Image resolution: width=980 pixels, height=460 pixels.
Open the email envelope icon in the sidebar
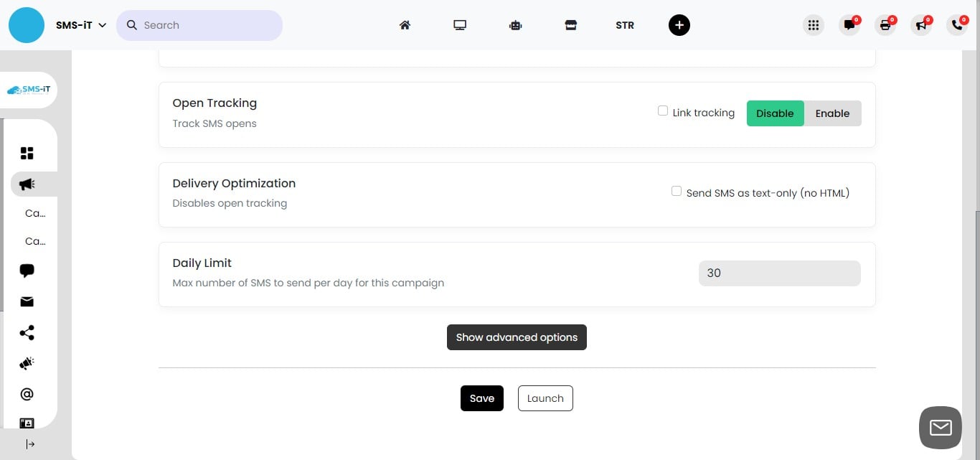click(27, 301)
